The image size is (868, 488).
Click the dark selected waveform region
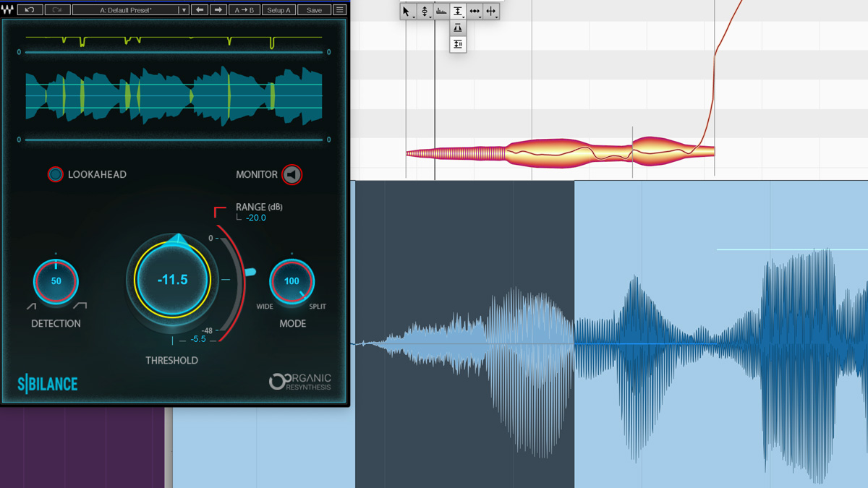[464, 334]
